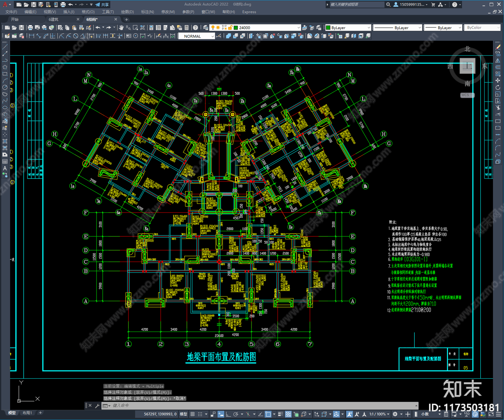
Task: Click the 共享 share button
Action: [102, 4]
